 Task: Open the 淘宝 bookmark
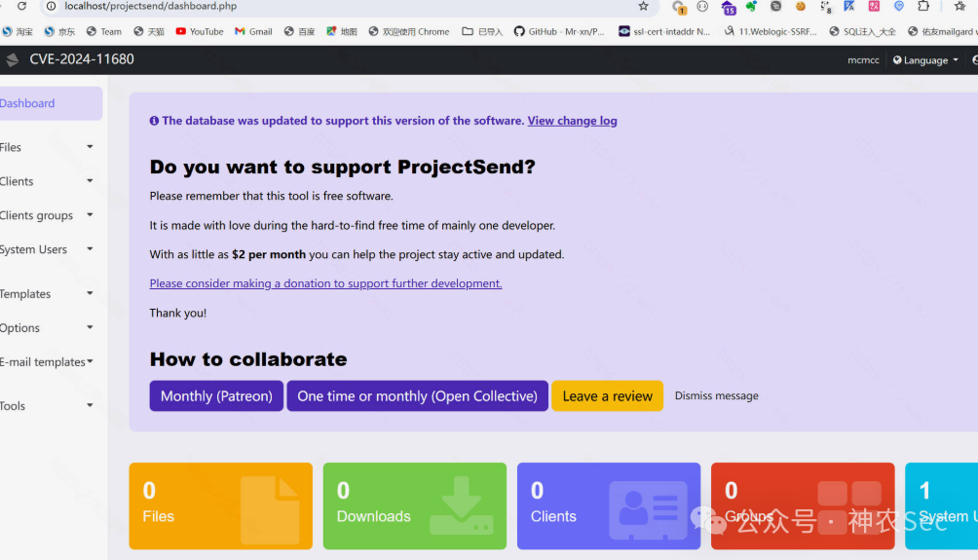click(x=17, y=31)
